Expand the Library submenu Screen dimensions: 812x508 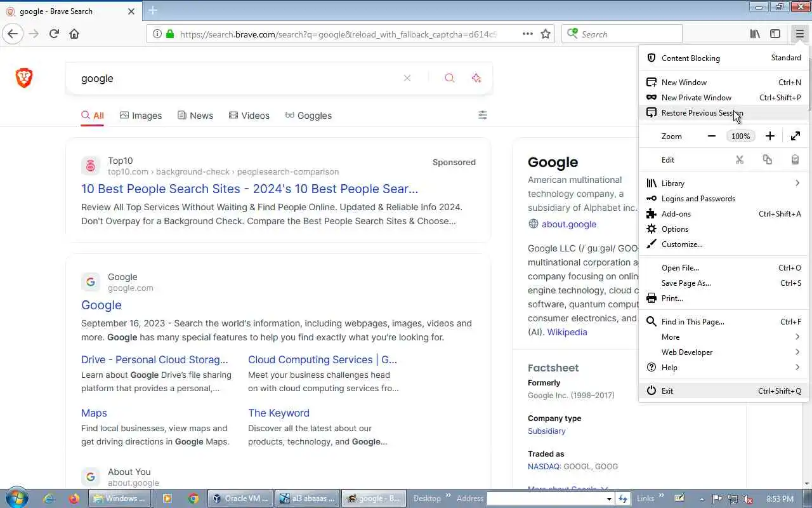pyautogui.click(x=724, y=183)
